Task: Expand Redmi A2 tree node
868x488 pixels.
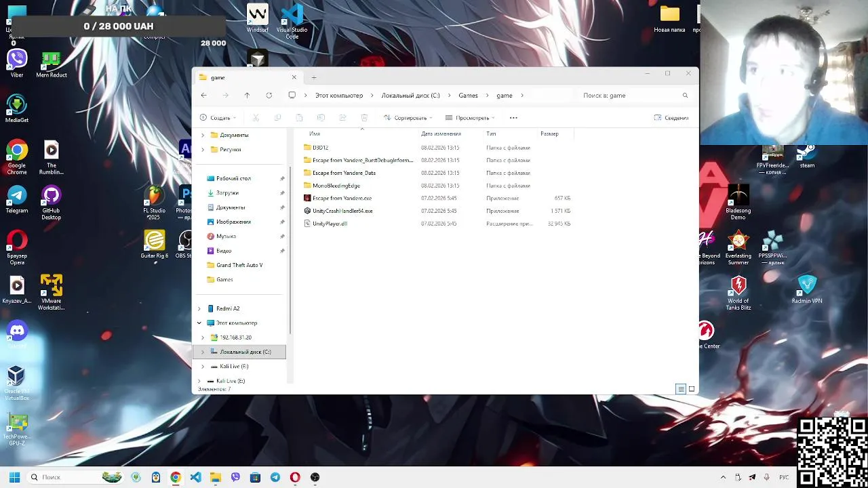Action: 199,308
